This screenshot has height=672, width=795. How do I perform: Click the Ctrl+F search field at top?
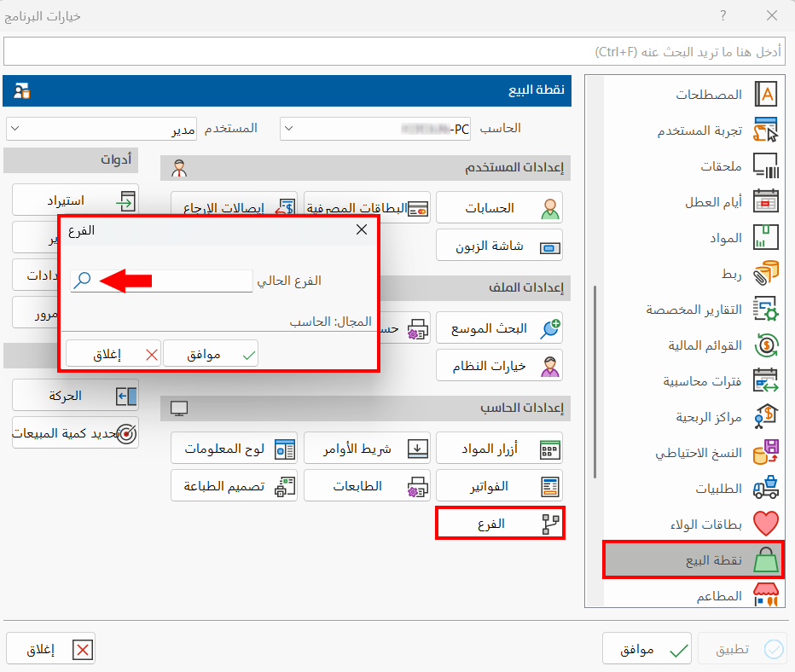[397, 52]
